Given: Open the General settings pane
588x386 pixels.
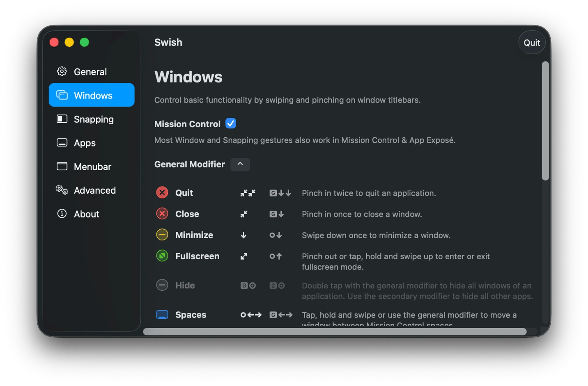Looking at the screenshot, I should click(91, 72).
